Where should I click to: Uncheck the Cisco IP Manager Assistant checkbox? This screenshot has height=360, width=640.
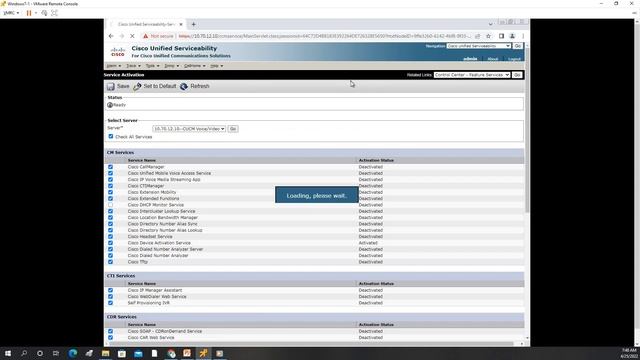pos(111,290)
